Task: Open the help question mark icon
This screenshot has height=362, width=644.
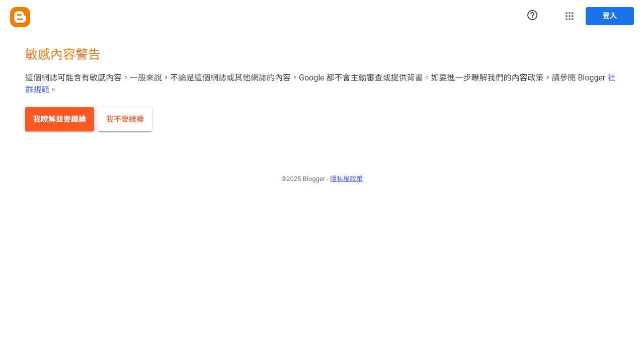Action: [532, 15]
